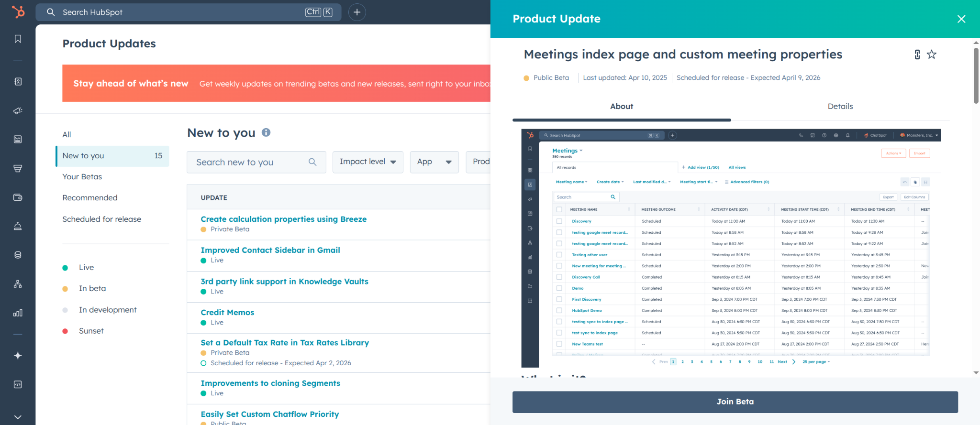This screenshot has height=425, width=980.
Task: Select New to you category
Action: click(x=112, y=156)
